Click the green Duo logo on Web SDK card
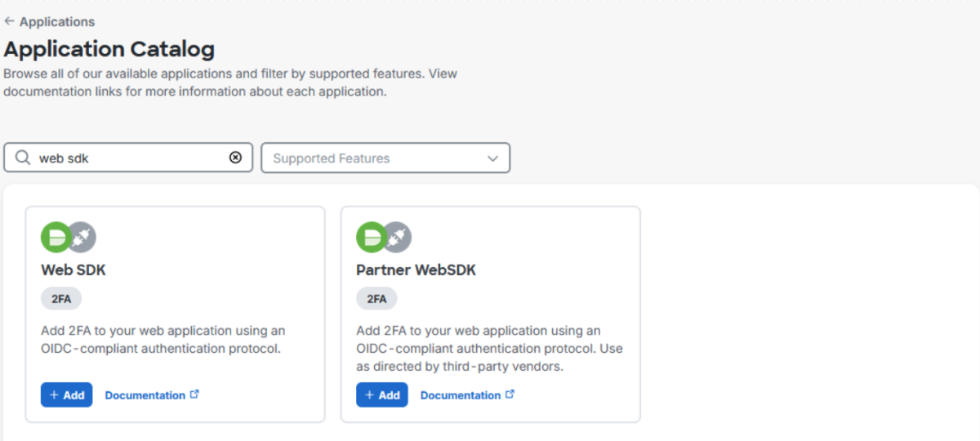980x441 pixels. (56, 237)
